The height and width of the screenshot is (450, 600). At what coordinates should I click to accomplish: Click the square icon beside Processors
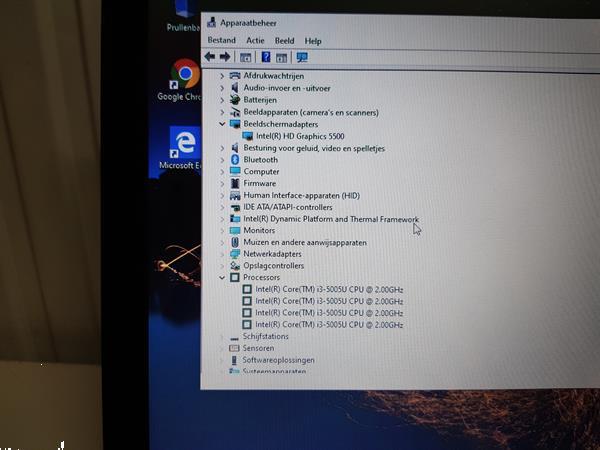pyautogui.click(x=235, y=277)
